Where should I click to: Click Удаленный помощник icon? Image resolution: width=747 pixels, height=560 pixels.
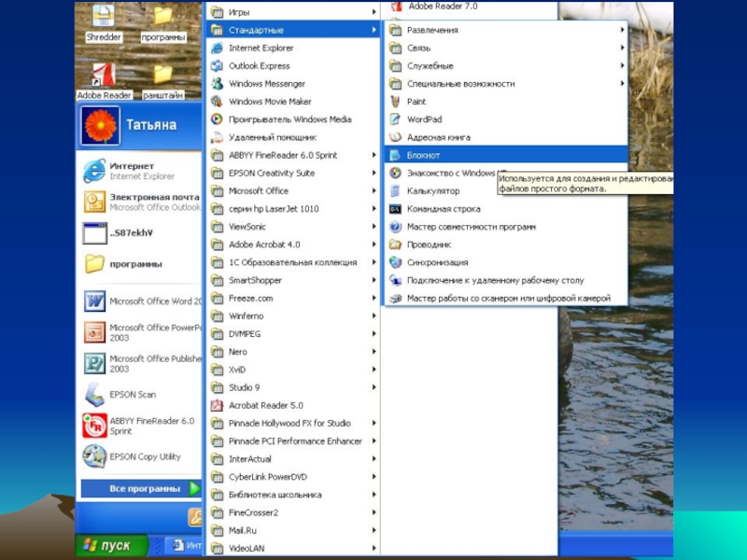(x=217, y=137)
